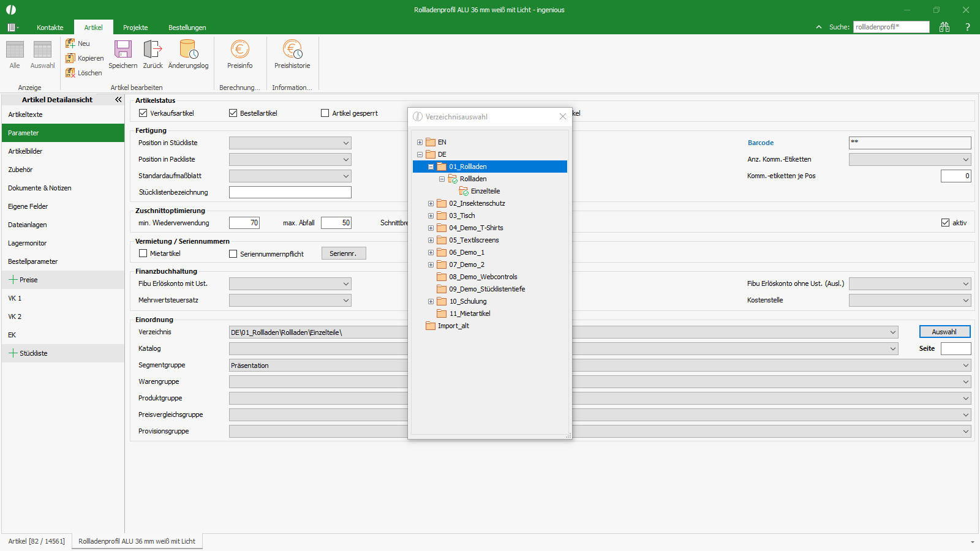The image size is (980, 551).
Task: Open the Kostenstelle dropdown
Action: [x=966, y=301]
